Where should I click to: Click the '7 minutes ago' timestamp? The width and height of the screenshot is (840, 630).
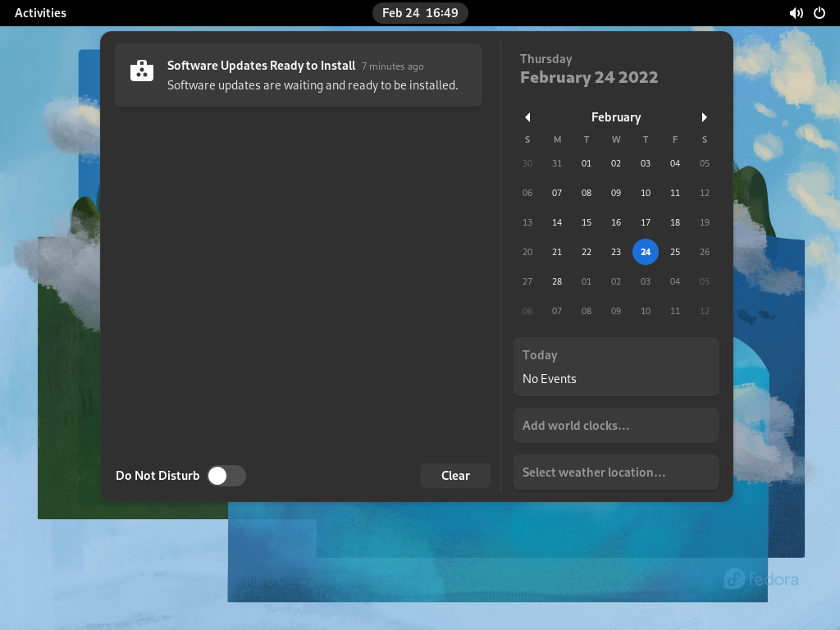(x=393, y=66)
